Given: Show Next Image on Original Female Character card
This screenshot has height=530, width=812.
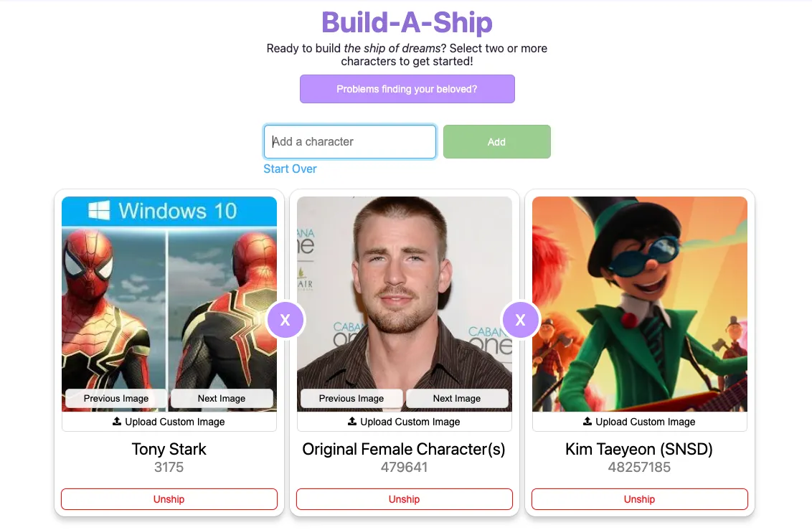Looking at the screenshot, I should [457, 398].
